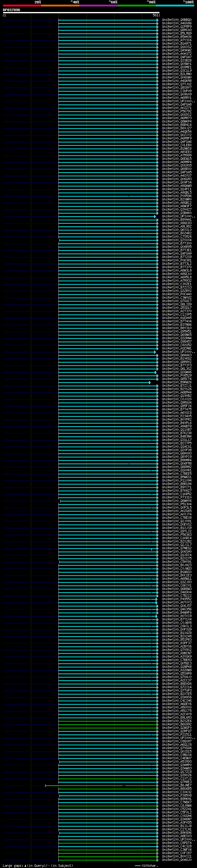Viewport: 197px width, 868px height.
Task: Select hit label UniRef100_B8G6R5
Action: pos(177,789)
